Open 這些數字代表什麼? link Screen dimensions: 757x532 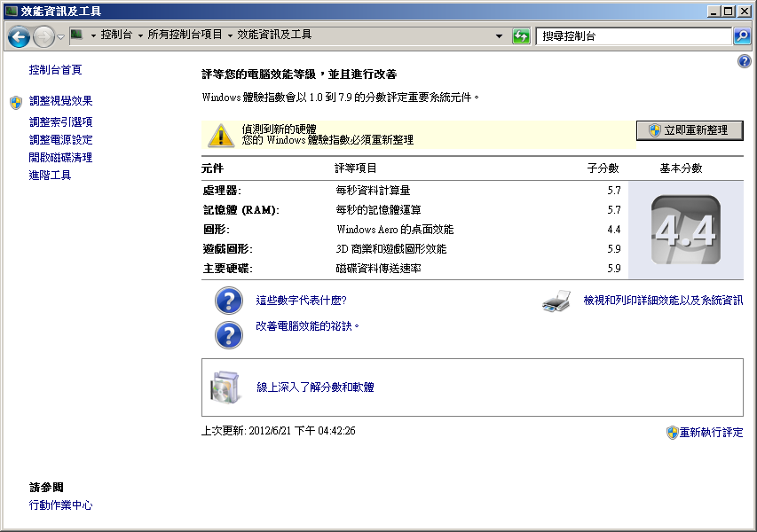[301, 301]
